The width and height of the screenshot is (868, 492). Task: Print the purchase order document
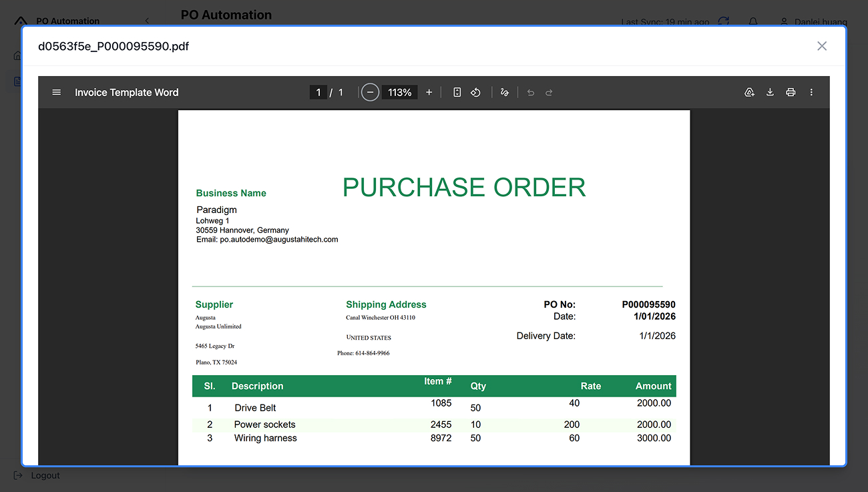[x=791, y=92]
